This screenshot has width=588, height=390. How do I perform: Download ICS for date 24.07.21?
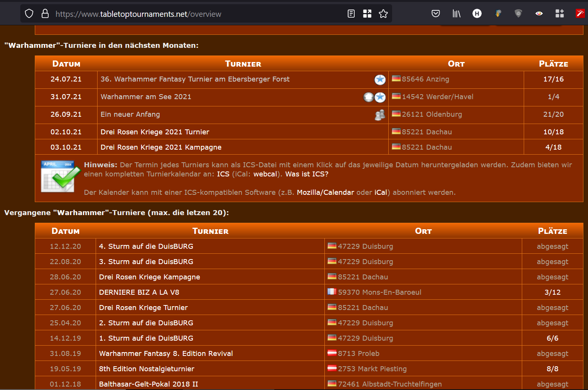click(x=66, y=79)
